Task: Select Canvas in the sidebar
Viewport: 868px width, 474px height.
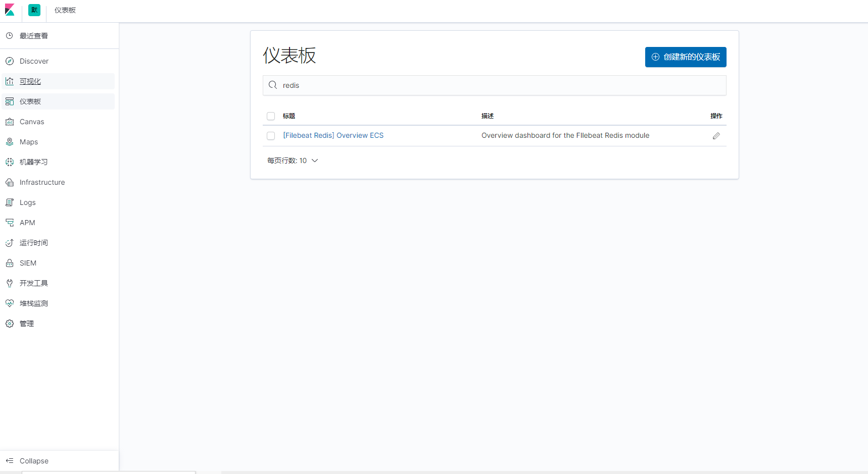Action: 32,122
